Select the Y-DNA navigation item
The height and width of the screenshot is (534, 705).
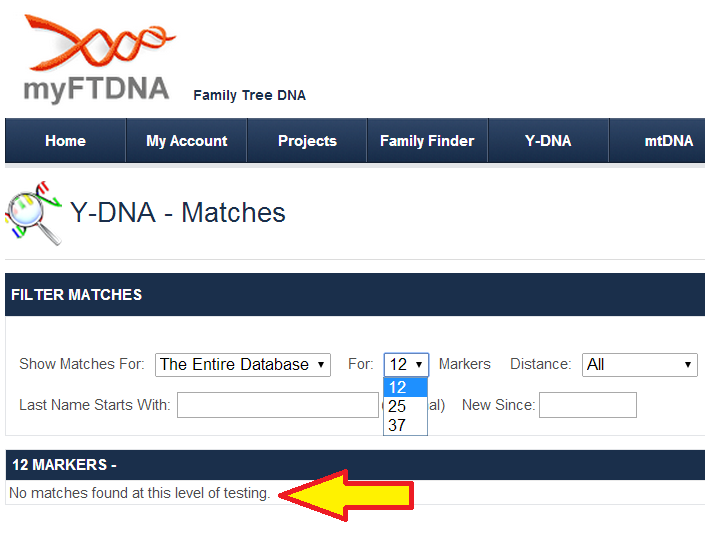click(x=548, y=141)
